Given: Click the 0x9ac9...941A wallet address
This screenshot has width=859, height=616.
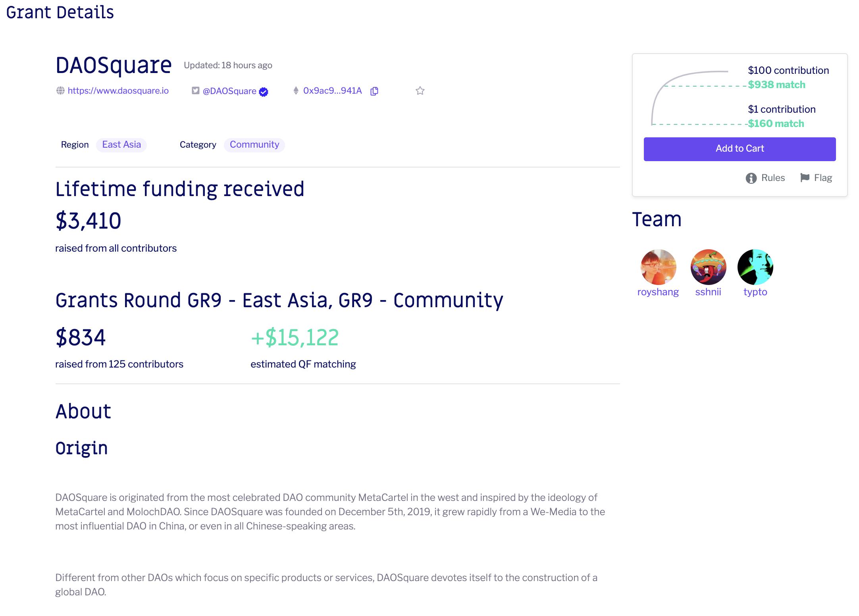Looking at the screenshot, I should click(332, 90).
